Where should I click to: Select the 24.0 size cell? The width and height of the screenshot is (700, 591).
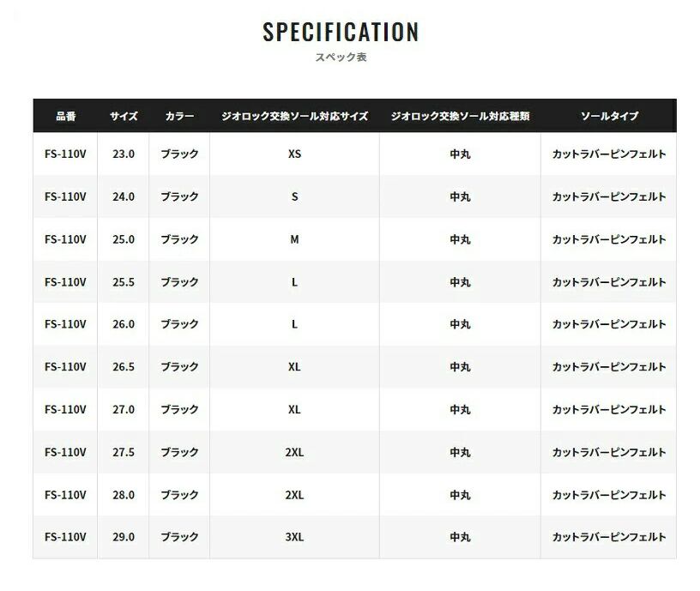(124, 196)
